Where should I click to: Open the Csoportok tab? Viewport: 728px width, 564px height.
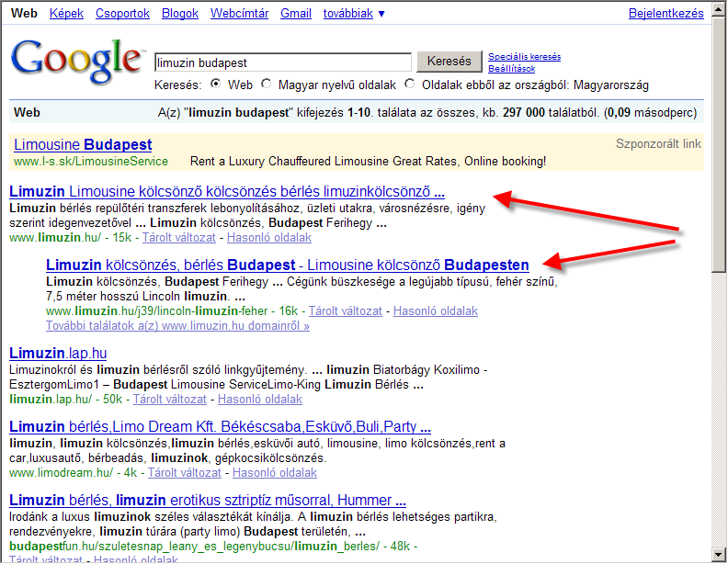122,14
